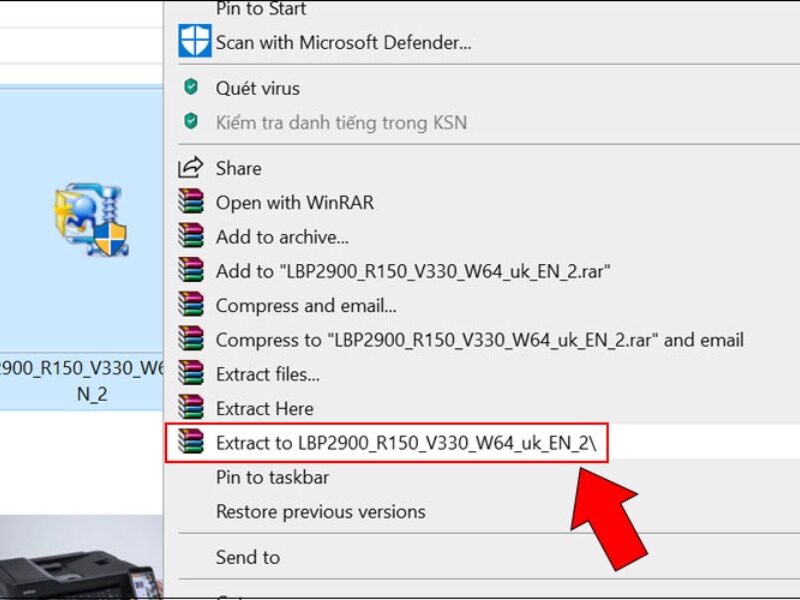800x600 pixels.
Task: Click the Microsoft Defender shield icon
Action: [x=193, y=42]
